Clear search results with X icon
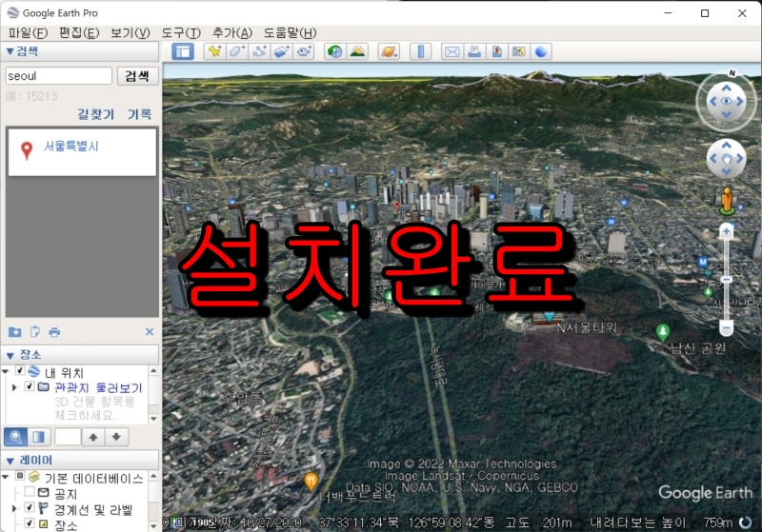The image size is (762, 532). (x=150, y=331)
